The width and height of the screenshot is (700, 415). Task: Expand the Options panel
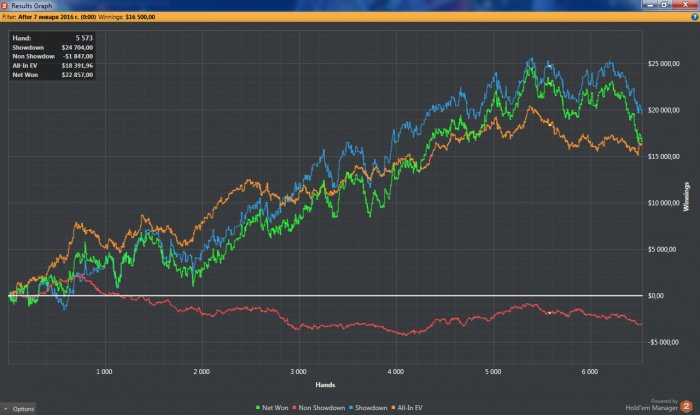click(x=19, y=409)
